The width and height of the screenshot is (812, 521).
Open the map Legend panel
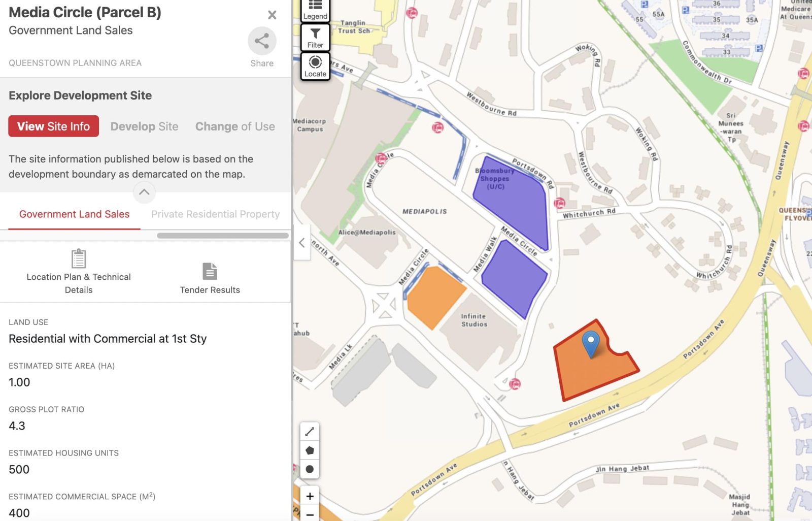315,10
